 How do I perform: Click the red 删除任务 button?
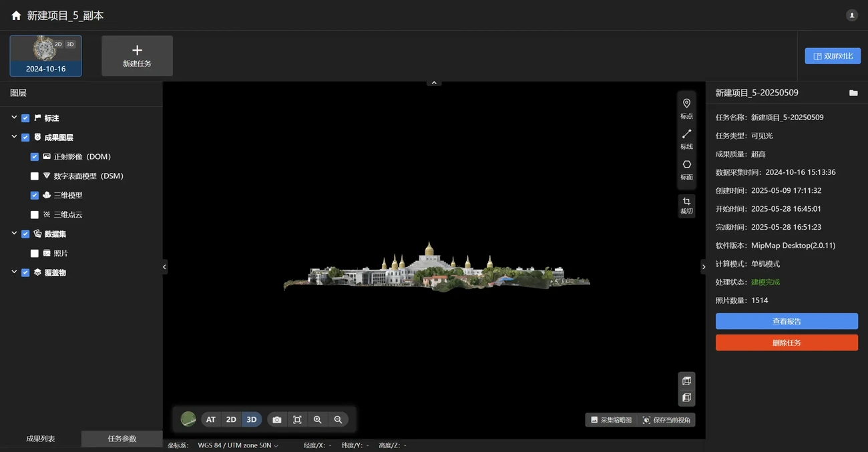[x=787, y=343]
